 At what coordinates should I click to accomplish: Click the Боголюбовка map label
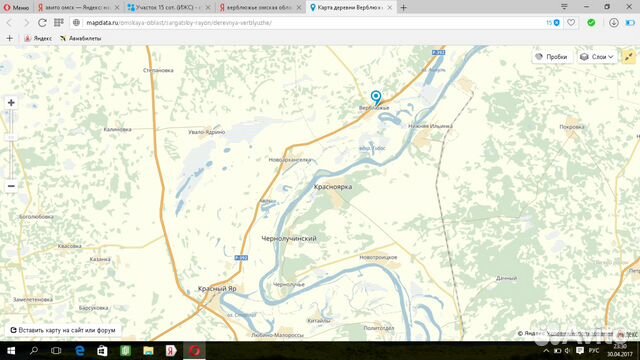36,217
